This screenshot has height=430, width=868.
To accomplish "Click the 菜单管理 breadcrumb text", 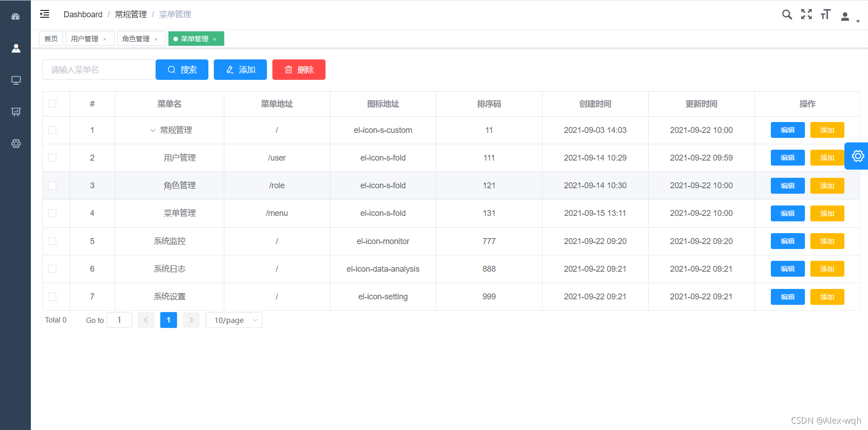I will point(175,15).
